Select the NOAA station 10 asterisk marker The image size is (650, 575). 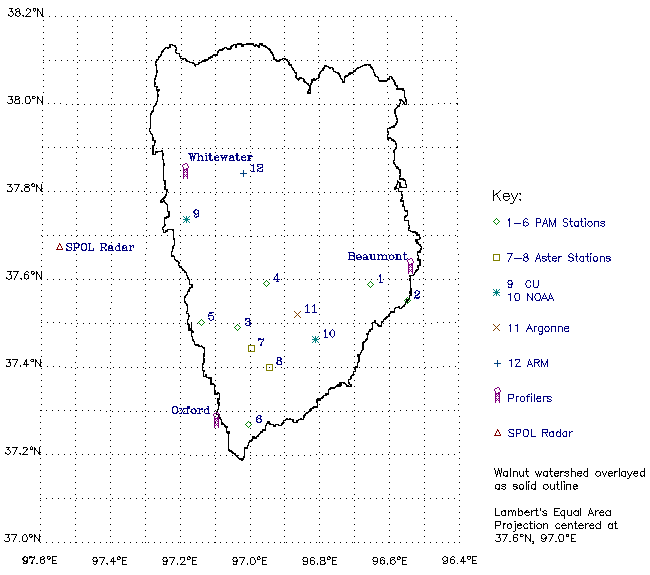click(x=316, y=340)
